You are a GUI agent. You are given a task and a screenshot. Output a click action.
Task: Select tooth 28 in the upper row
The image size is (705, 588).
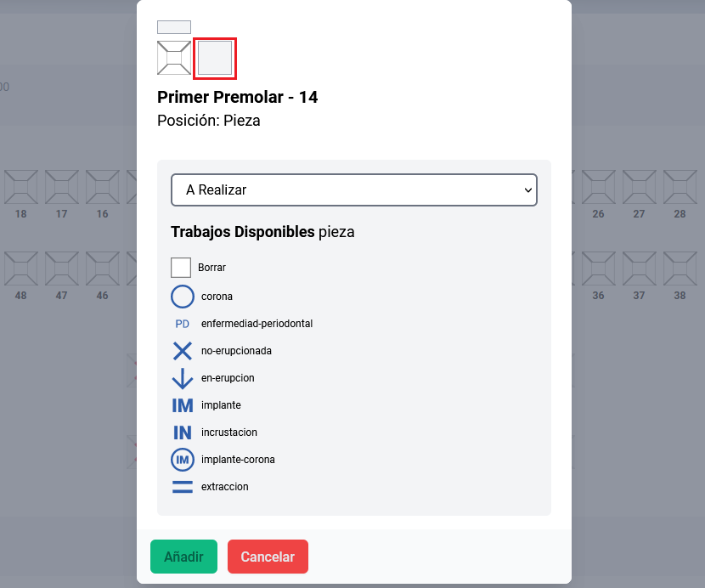point(680,187)
